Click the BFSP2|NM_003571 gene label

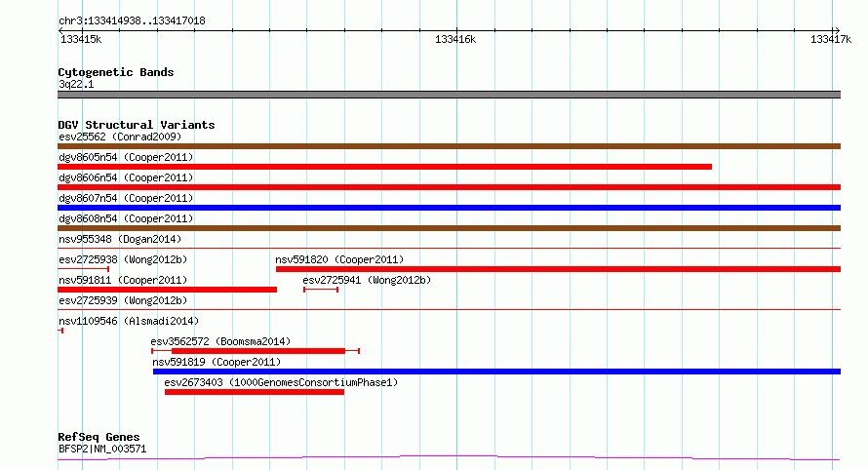[102, 449]
